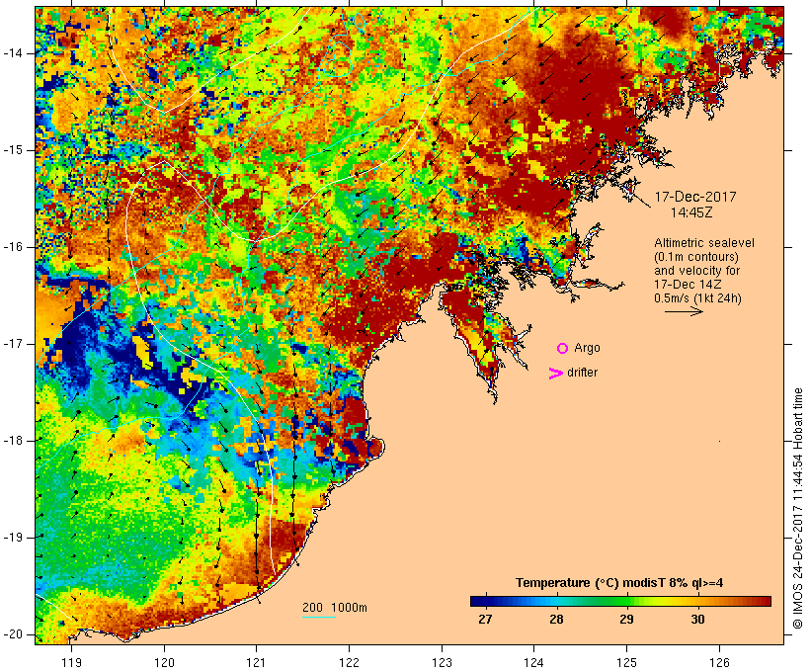This screenshot has height=672, width=810.
Task: Click the colorbar value 30
Action: tap(697, 620)
